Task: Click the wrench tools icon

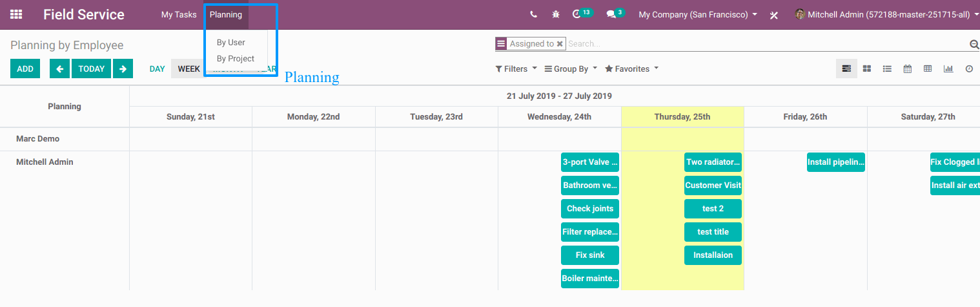Action: click(774, 15)
